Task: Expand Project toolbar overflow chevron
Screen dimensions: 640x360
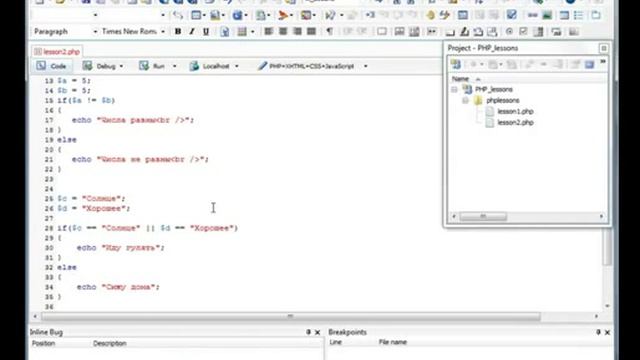Action: [603, 62]
